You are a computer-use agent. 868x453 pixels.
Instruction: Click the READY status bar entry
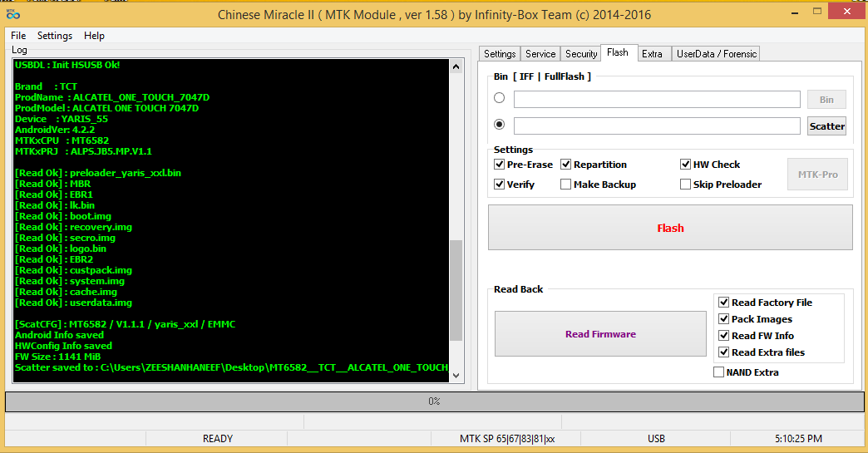click(218, 439)
